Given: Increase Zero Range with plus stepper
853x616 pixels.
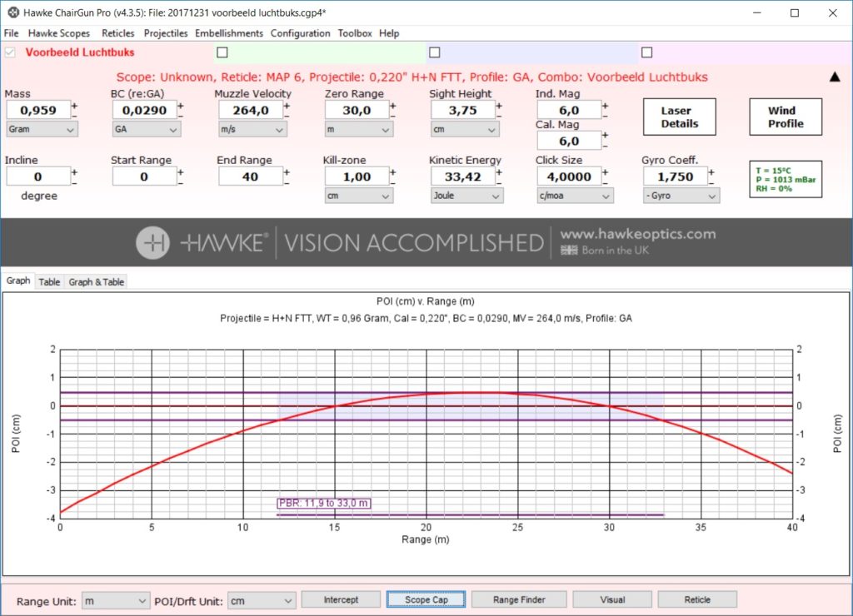Looking at the screenshot, I should click(x=393, y=106).
